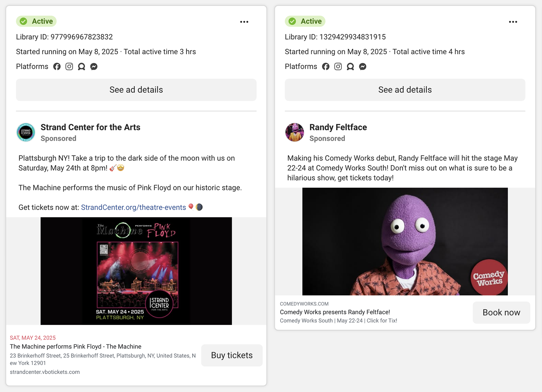Screen dimensions: 542x392
Task: Open The Machine Pink Floyd poster image
Action: (136, 271)
